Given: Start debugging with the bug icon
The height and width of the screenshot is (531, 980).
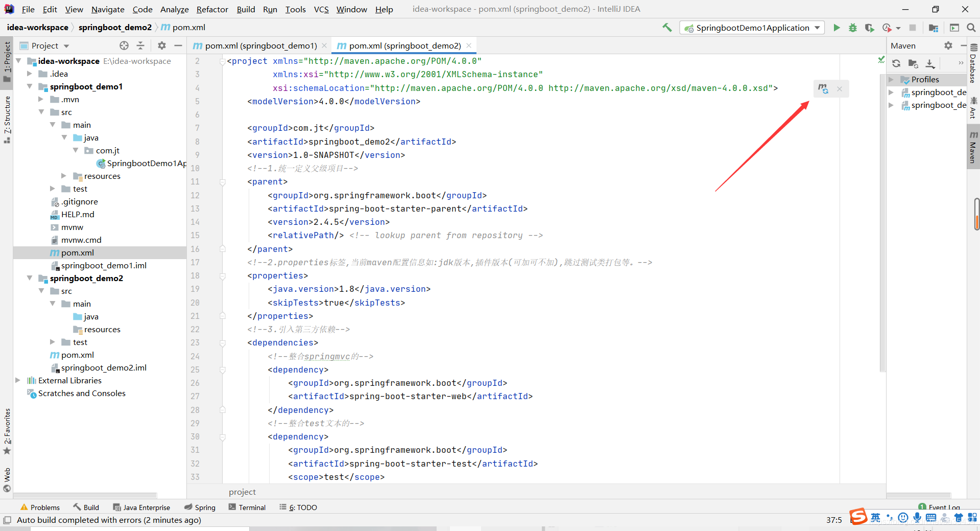Looking at the screenshot, I should tap(853, 28).
